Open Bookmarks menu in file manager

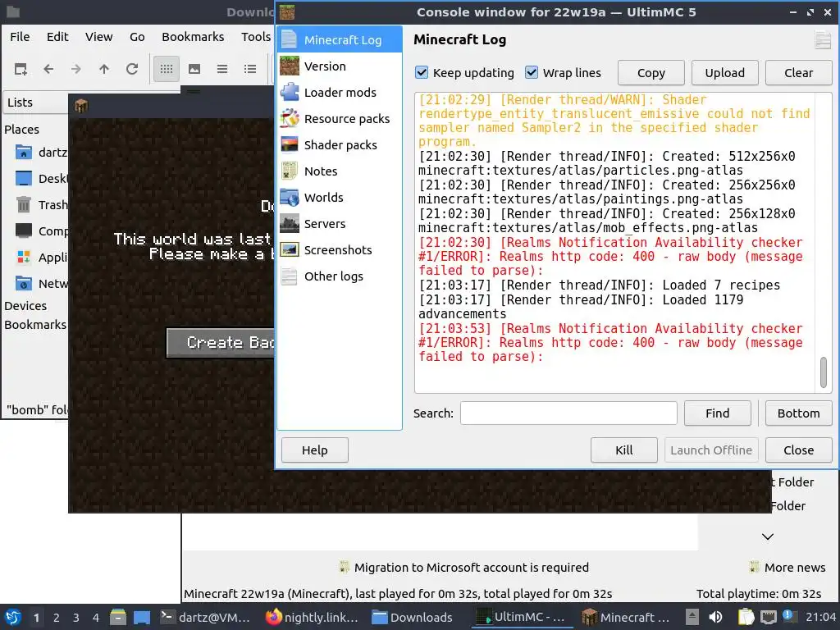tap(193, 37)
